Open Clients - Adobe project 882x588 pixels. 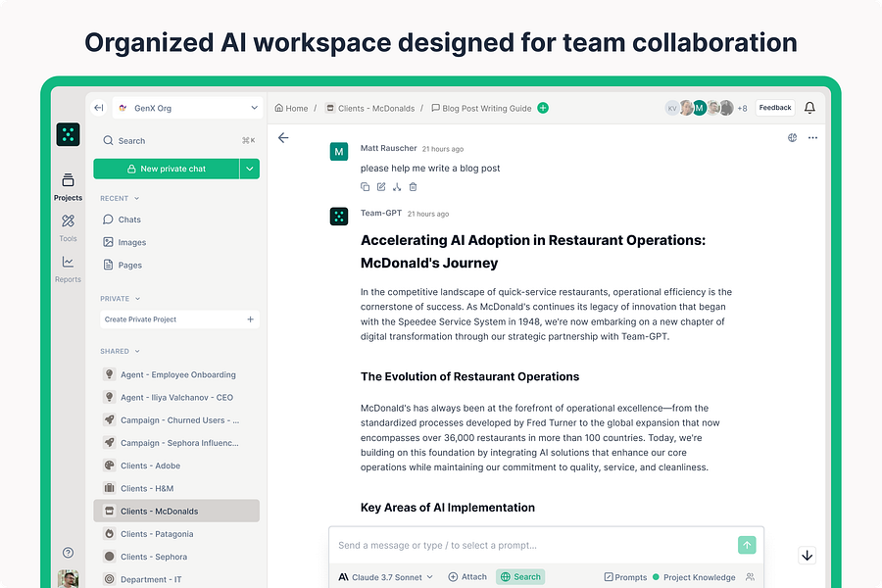tap(176, 465)
